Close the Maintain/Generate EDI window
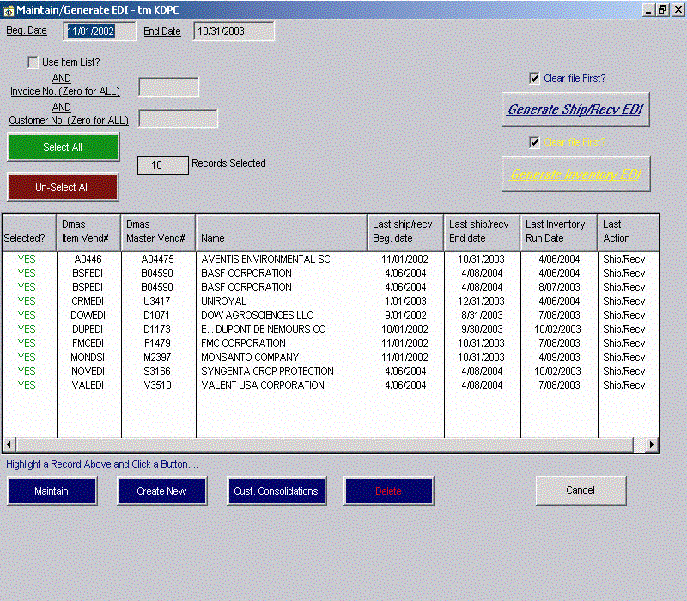Screen dimensions: 687x601 678,10
